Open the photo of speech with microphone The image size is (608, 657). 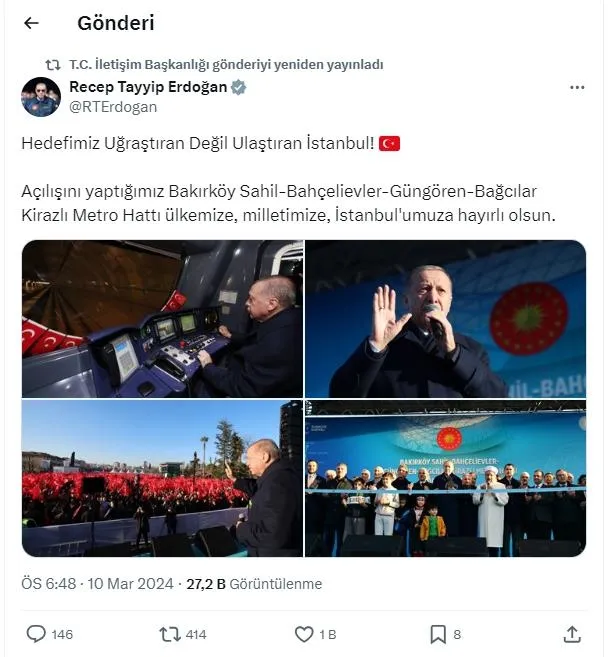click(445, 319)
